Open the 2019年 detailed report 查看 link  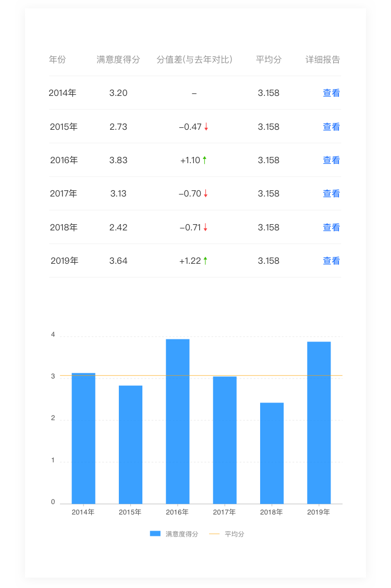(331, 261)
